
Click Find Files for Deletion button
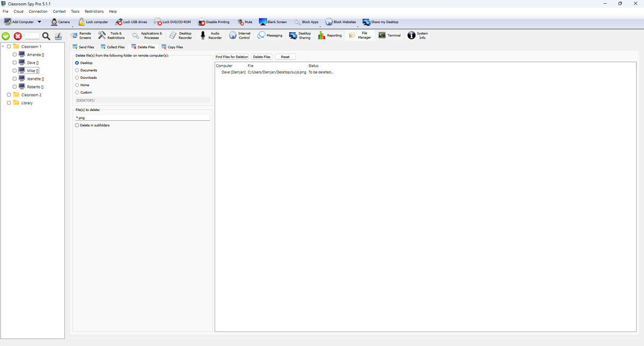coord(232,57)
